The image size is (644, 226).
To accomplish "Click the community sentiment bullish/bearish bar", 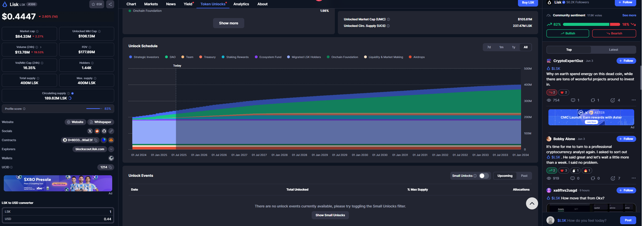I will (591, 24).
